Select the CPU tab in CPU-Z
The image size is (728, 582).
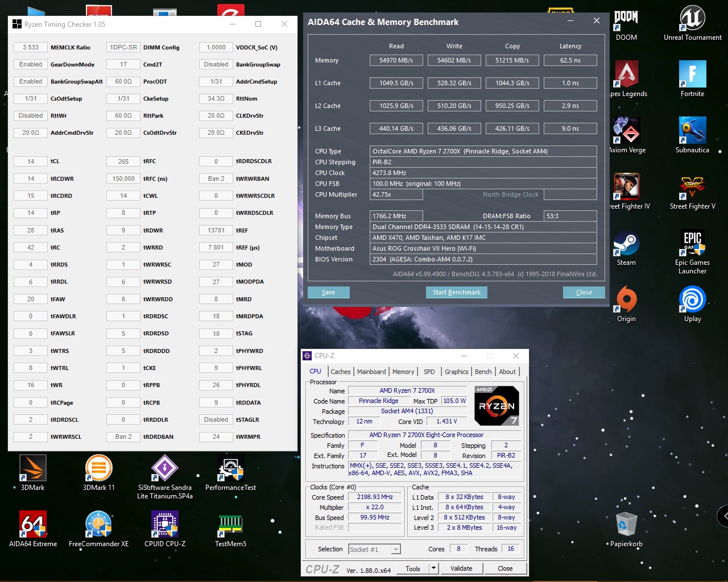tap(315, 371)
